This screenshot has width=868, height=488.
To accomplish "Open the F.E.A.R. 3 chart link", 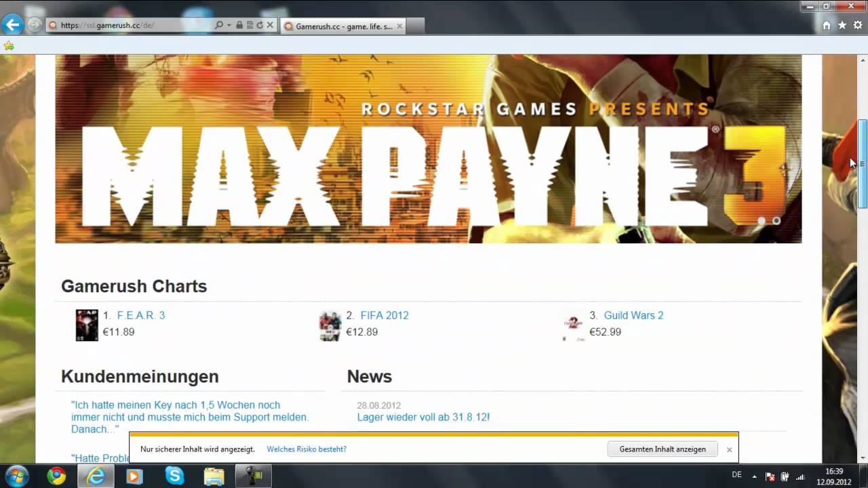I will (x=141, y=315).
